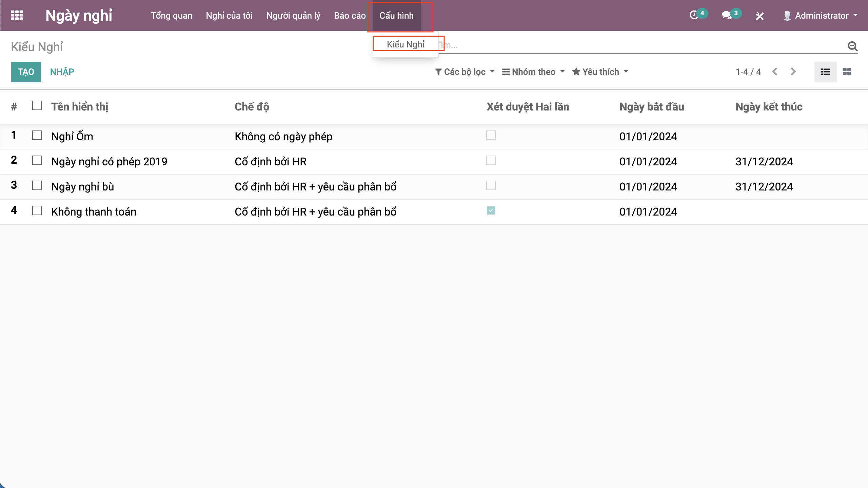The height and width of the screenshot is (488, 868).
Task: Switch to list view icon
Action: (x=825, y=72)
